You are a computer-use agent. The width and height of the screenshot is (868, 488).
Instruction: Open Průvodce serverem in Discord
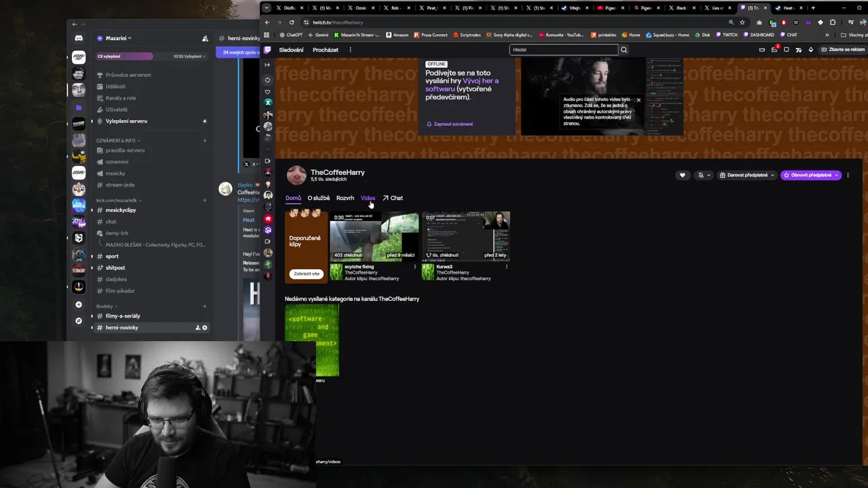[x=128, y=75]
